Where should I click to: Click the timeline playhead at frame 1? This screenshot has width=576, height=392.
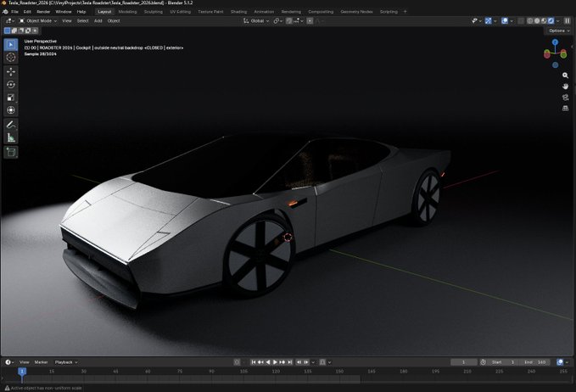(22, 372)
